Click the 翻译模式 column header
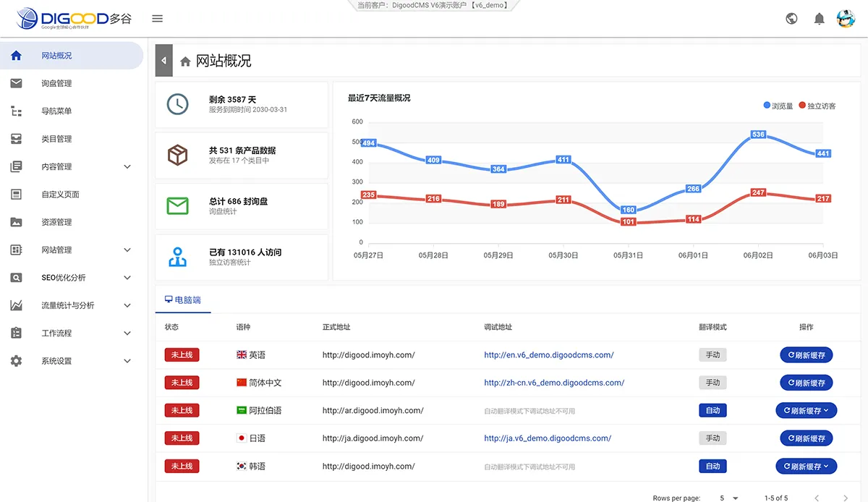Screen dimensions: 868x502 pos(712,327)
